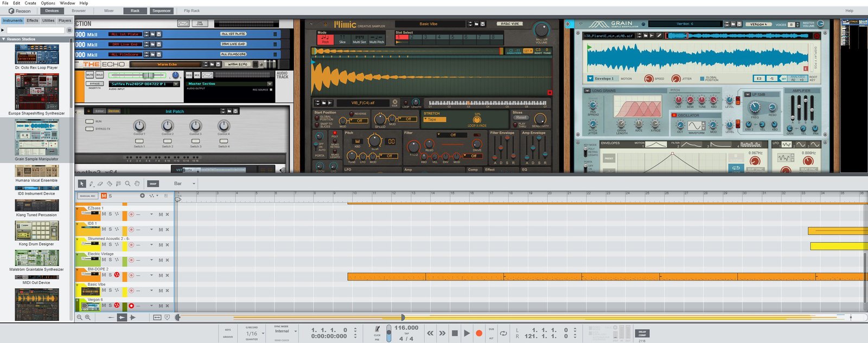868x343 pixels.
Task: Collapse the Vergon 6 track triangle
Action: click(x=78, y=300)
